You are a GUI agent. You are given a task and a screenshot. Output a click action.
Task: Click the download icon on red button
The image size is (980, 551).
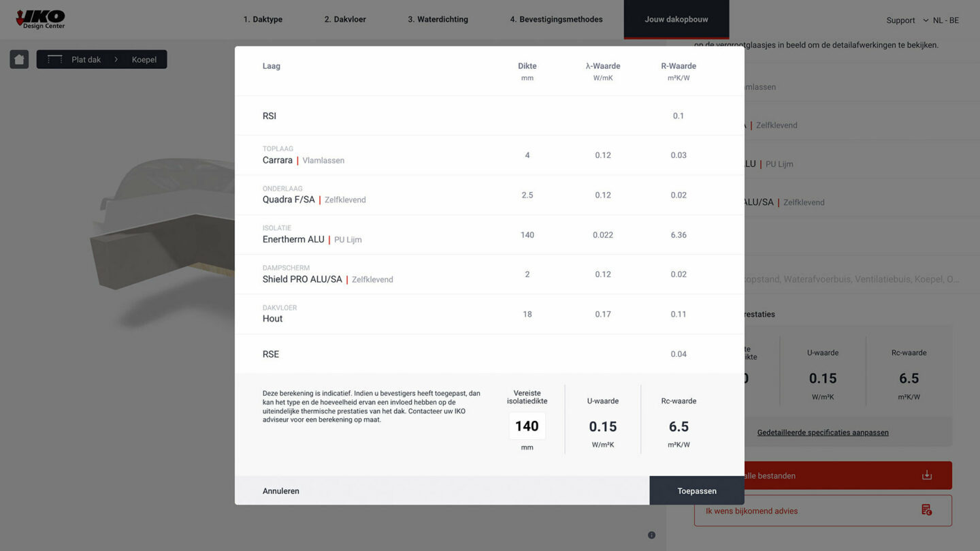[x=927, y=475]
